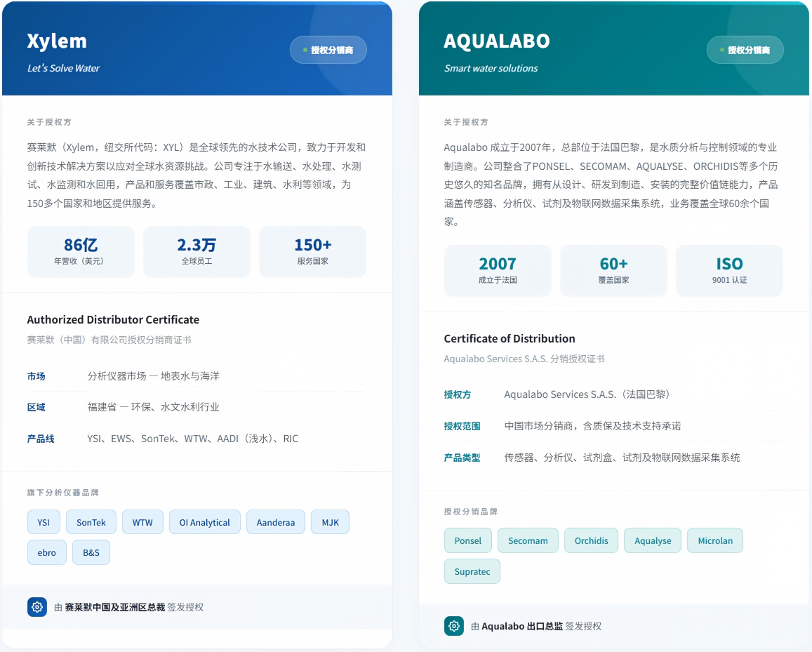Viewport: 812px width, 652px height.
Task: Click 'Authorized Distributor Certificate' heading
Action: coord(113,319)
